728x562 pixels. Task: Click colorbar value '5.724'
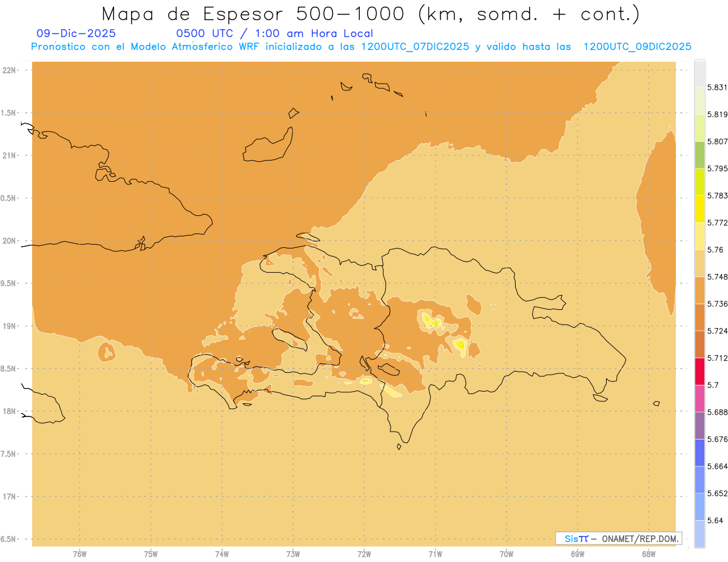[717, 331]
